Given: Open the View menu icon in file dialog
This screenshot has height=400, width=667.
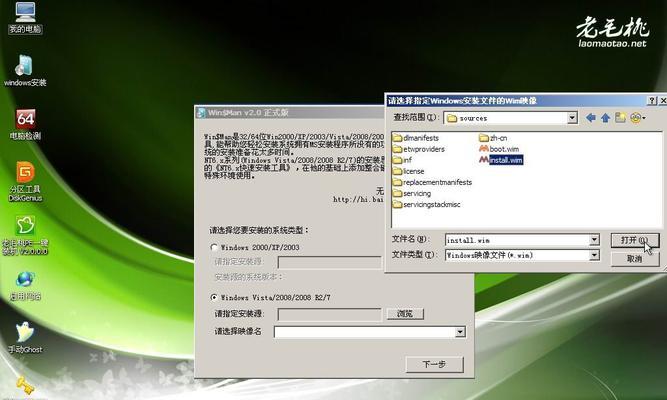Looking at the screenshot, I should click(637, 118).
